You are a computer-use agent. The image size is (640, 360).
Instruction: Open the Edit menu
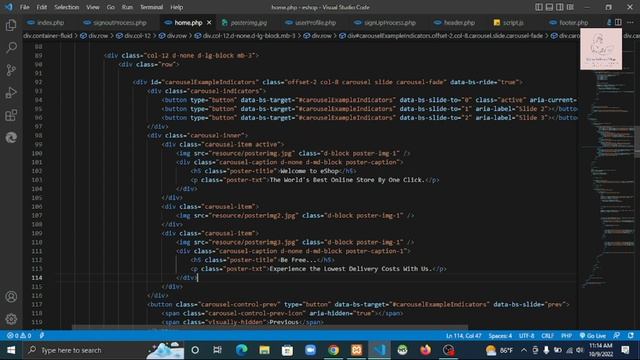point(41,7)
